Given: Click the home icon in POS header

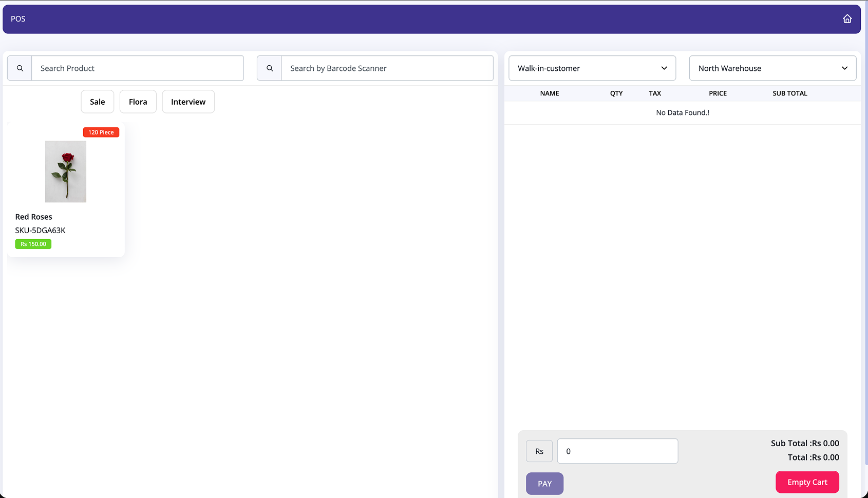Looking at the screenshot, I should [x=847, y=19].
